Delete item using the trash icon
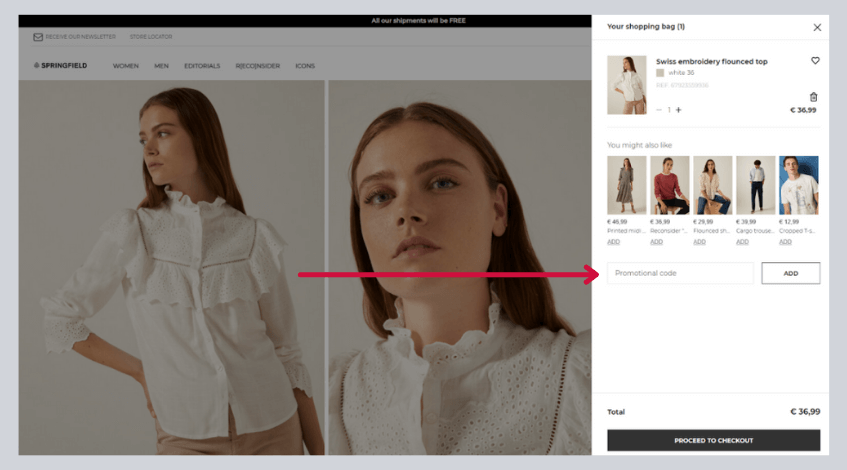This screenshot has height=470, width=847. click(813, 97)
